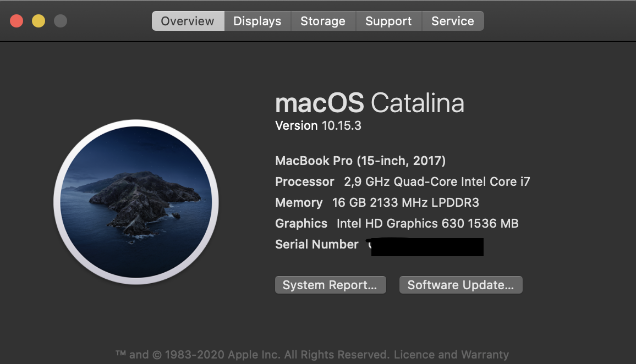
Task: Click the Processor information line
Action: coord(402,181)
